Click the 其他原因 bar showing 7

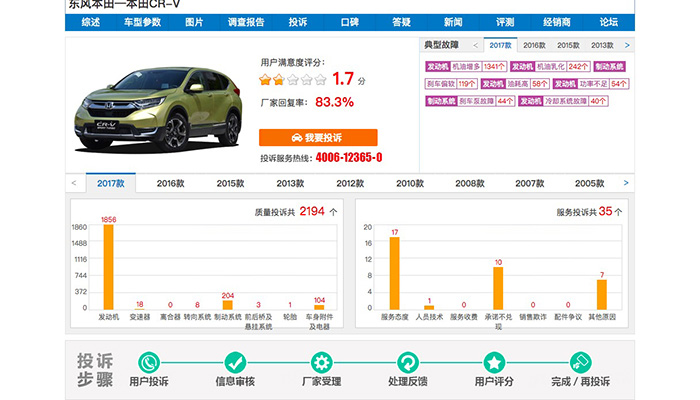(x=602, y=295)
